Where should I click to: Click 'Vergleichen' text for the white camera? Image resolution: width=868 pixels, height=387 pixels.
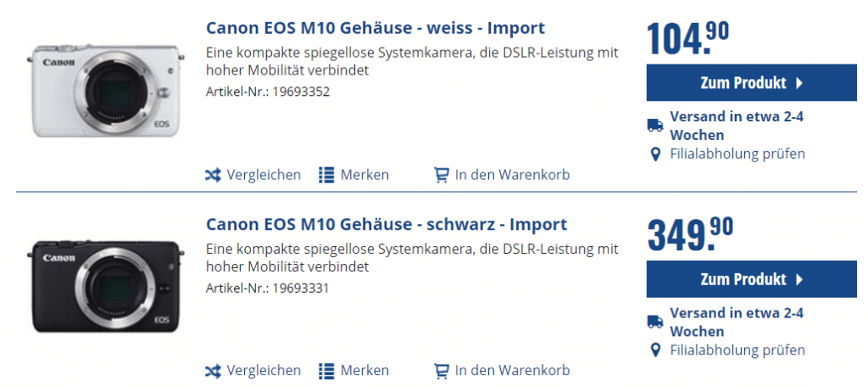click(x=264, y=175)
